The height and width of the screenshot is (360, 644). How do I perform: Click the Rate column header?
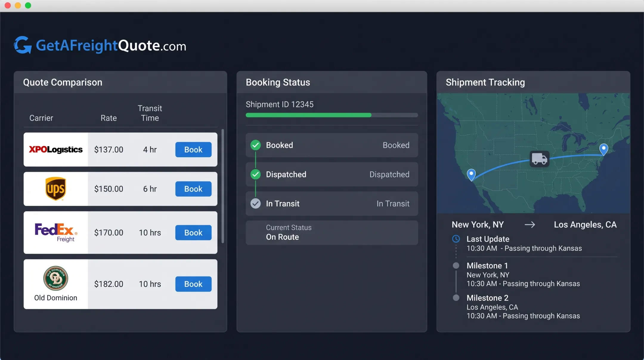coord(109,118)
